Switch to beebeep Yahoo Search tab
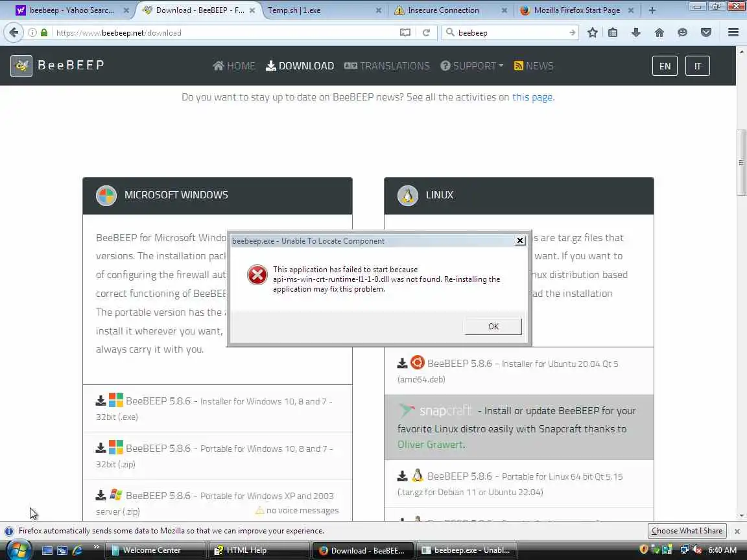Viewport: 747px width, 560px height. 71,10
